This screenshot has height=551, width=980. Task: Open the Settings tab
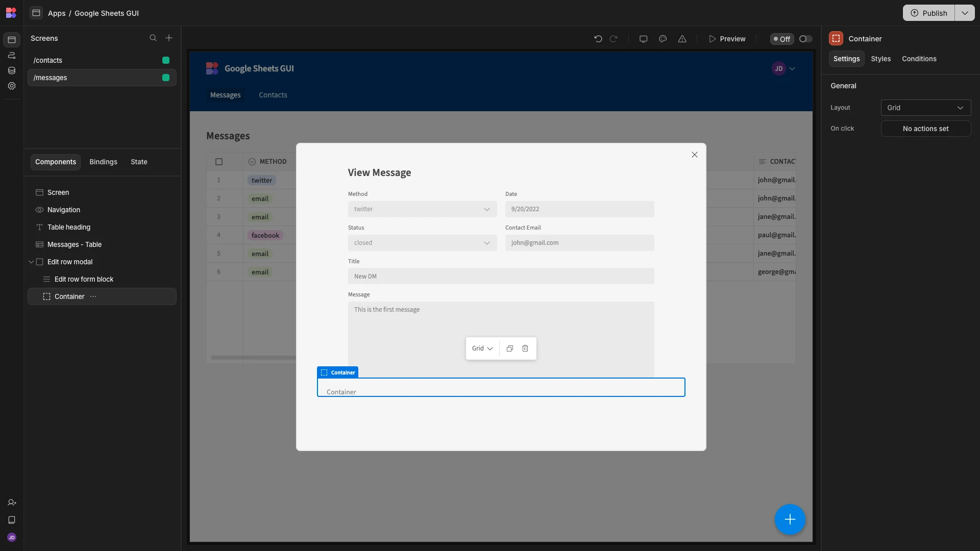846,59
